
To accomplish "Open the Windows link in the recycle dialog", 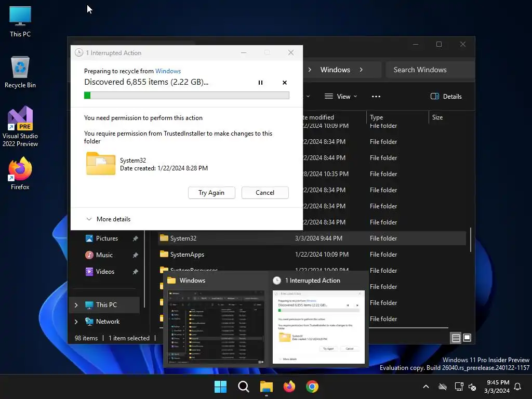I will (168, 71).
